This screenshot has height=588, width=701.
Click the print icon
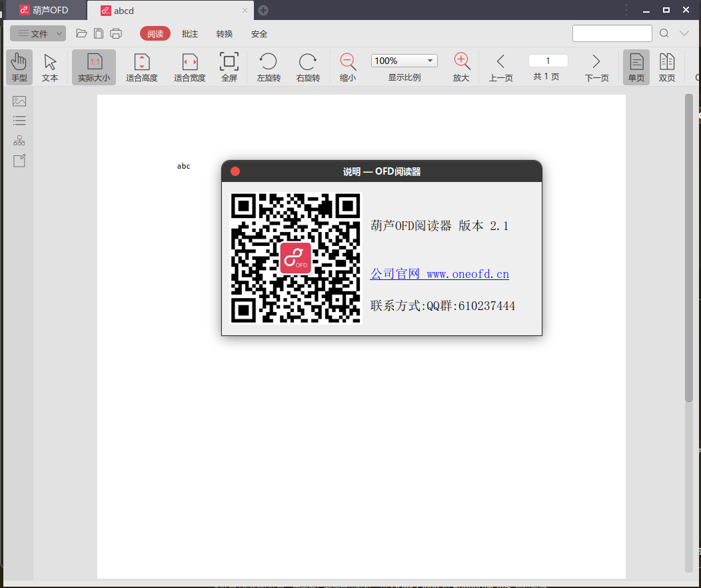[x=116, y=33]
